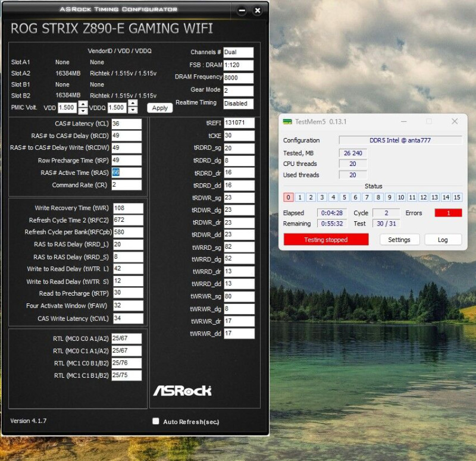Click the red Errors count field
The width and height of the screenshot is (476, 461).
(x=448, y=213)
